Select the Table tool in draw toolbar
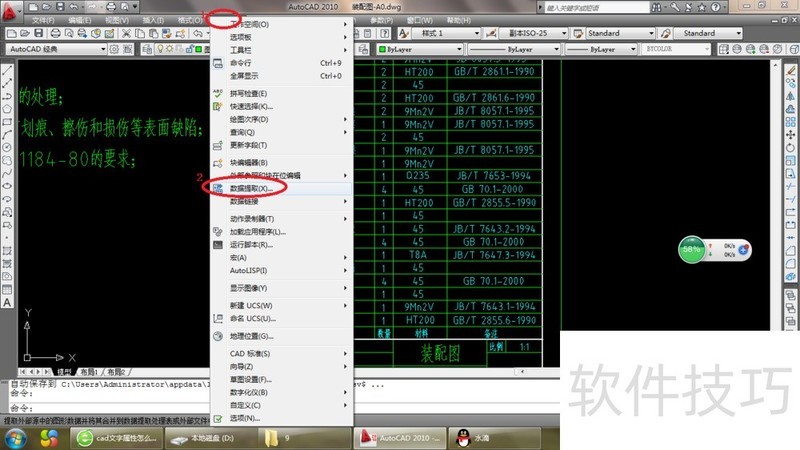The width and height of the screenshot is (800, 450). pyautogui.click(x=7, y=289)
